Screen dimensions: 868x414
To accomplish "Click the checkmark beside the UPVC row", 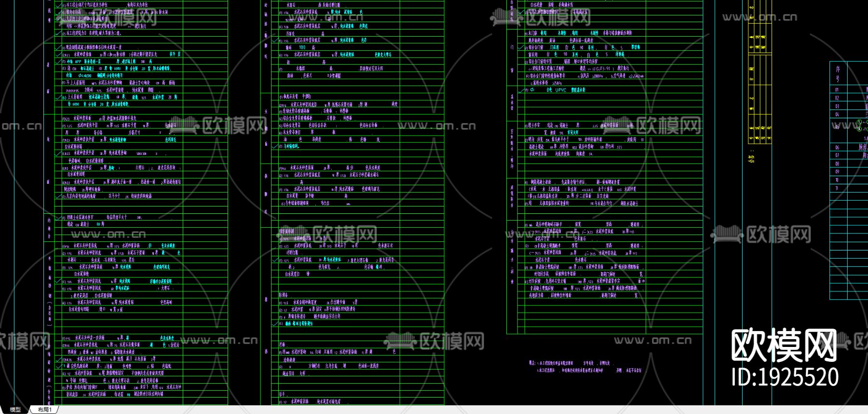I will pos(521,90).
